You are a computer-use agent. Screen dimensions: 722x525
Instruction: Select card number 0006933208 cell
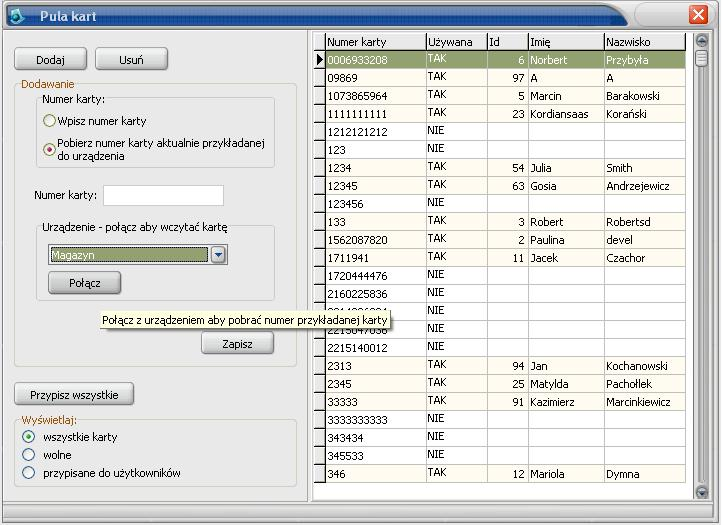pos(376,60)
